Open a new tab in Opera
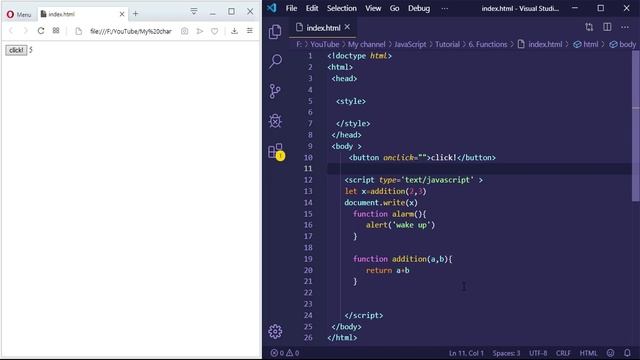 click(x=136, y=14)
